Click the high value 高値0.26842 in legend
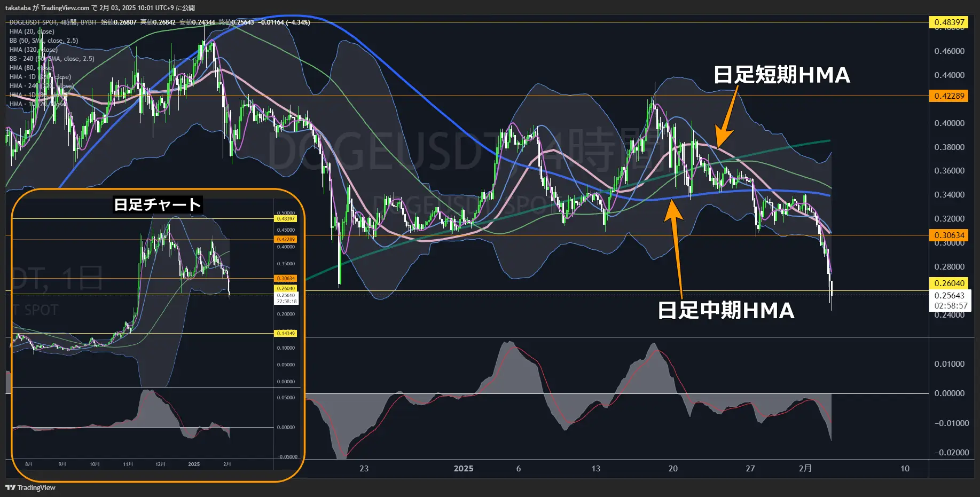This screenshot has height=497, width=980. [x=158, y=22]
